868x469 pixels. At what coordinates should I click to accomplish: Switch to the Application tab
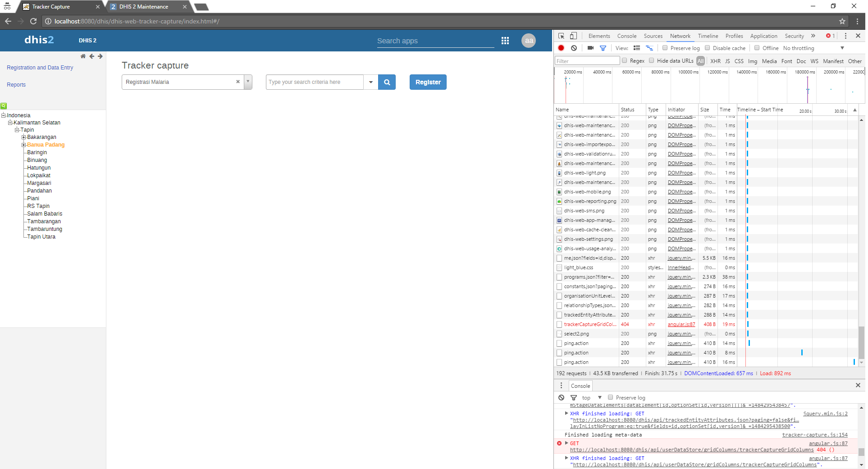763,36
